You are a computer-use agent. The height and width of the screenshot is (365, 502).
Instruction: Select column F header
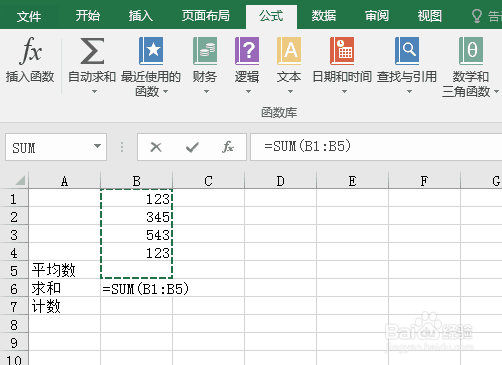click(425, 181)
